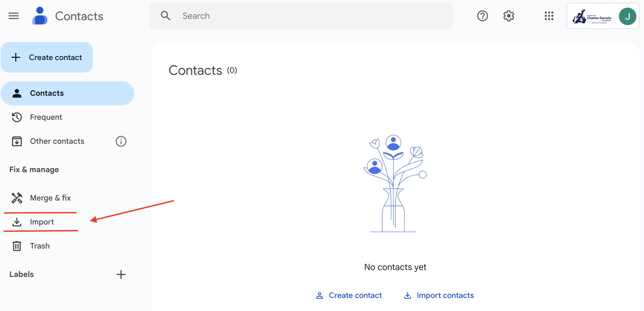The image size is (644, 311).
Task: Click the blue Create contact button
Action: pyautogui.click(x=47, y=57)
